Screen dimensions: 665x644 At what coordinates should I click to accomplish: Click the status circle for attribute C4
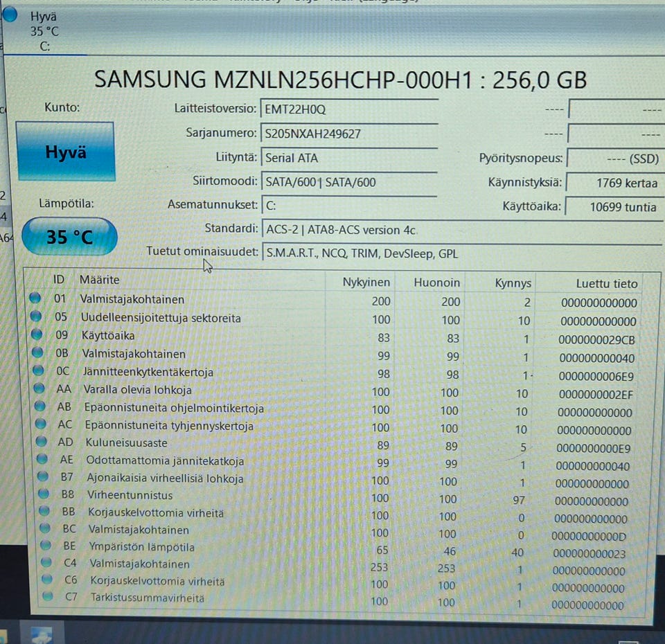pos(46,562)
